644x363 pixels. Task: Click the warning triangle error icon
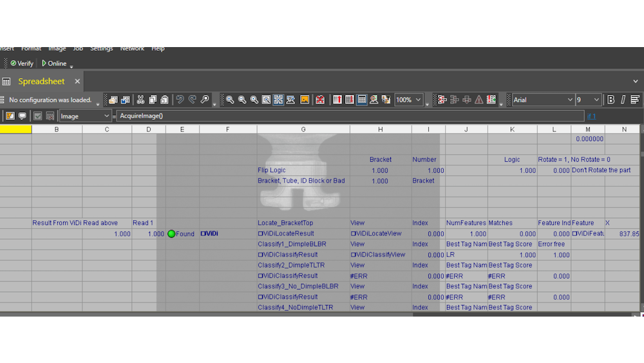click(479, 100)
